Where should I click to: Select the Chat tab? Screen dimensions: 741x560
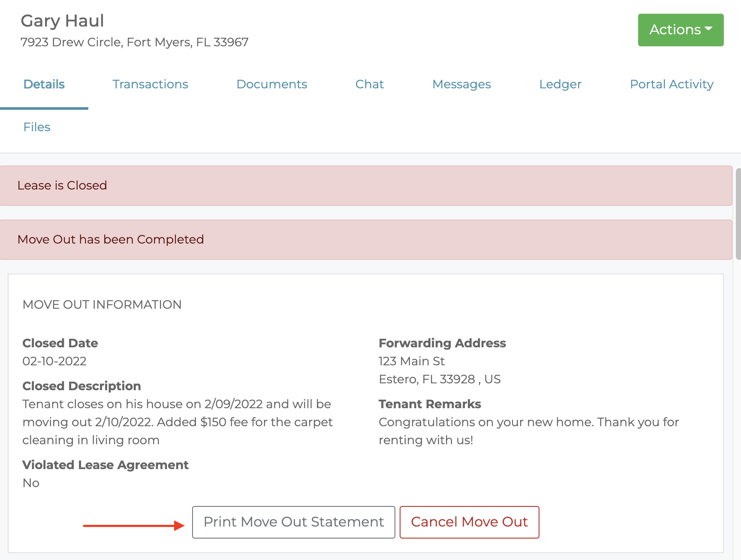point(369,84)
